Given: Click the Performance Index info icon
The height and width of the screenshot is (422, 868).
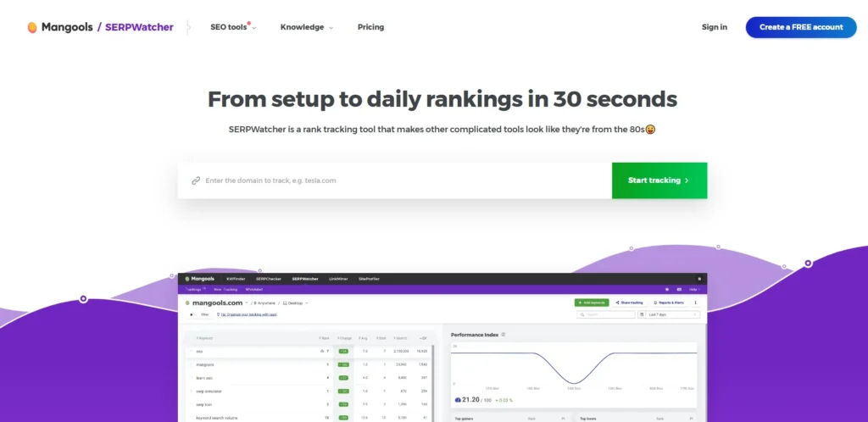Looking at the screenshot, I should click(504, 335).
